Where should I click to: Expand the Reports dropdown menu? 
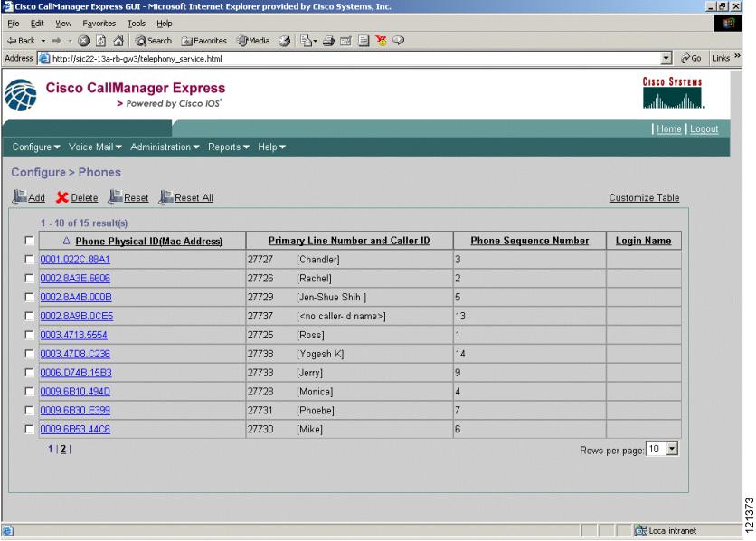click(229, 147)
